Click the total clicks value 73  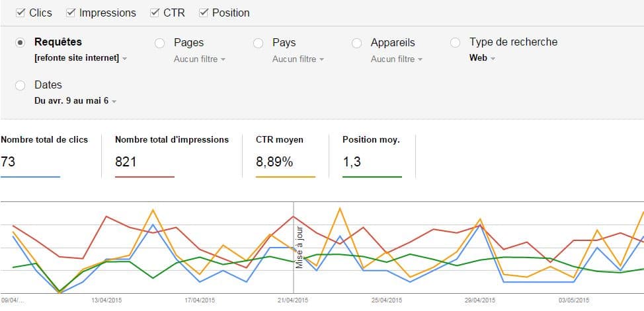click(x=8, y=162)
